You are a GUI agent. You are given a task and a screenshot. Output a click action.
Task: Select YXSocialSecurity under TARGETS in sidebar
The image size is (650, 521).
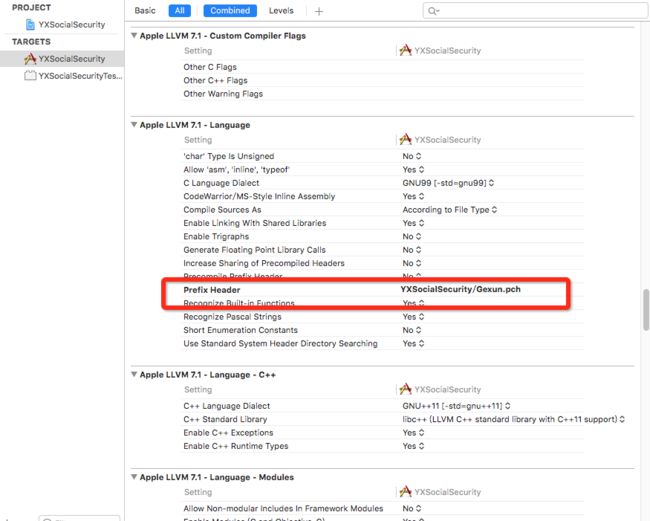click(x=72, y=59)
